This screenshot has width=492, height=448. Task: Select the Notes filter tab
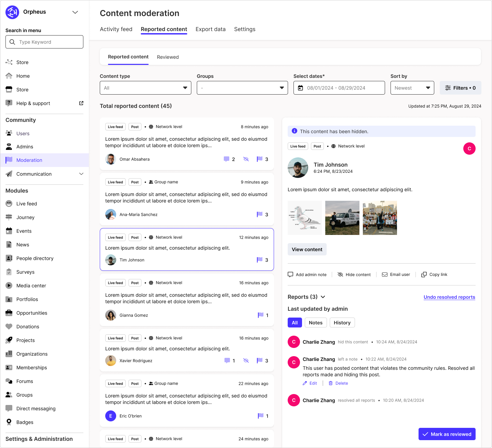[x=316, y=323]
